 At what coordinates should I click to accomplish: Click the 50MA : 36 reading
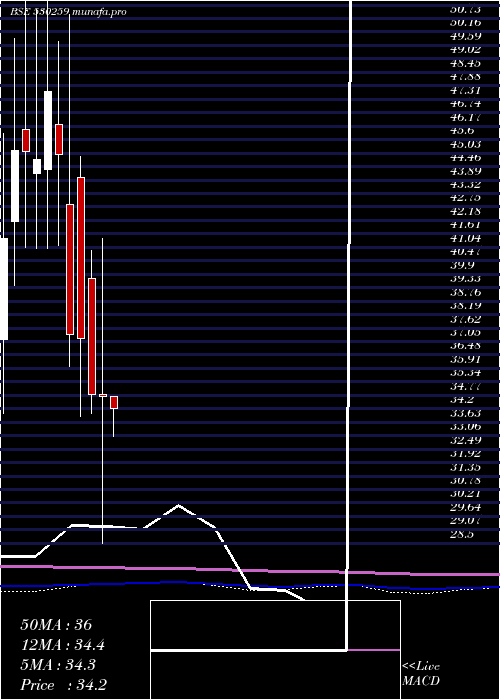[56, 625]
